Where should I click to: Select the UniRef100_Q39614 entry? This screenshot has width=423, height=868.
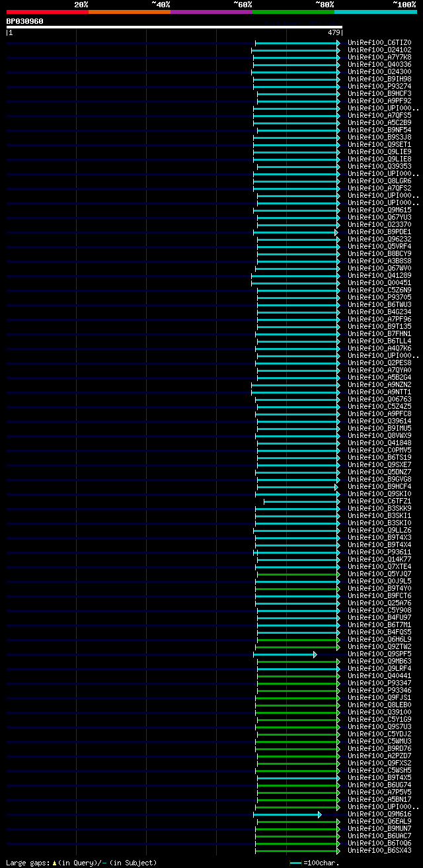pyautogui.click(x=379, y=421)
